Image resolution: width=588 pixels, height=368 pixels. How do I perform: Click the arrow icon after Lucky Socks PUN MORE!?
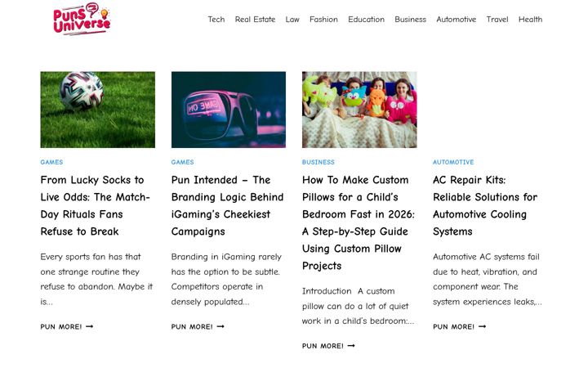click(x=89, y=326)
